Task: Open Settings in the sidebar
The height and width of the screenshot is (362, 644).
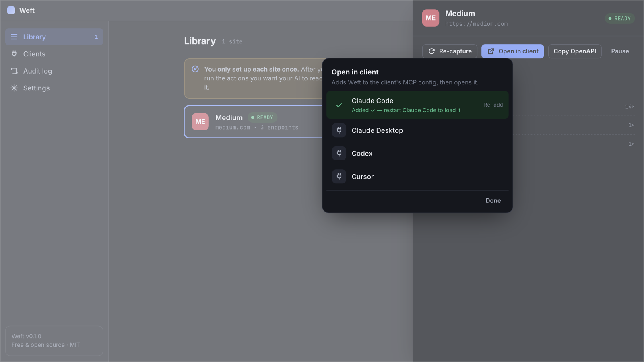Action: point(54,88)
